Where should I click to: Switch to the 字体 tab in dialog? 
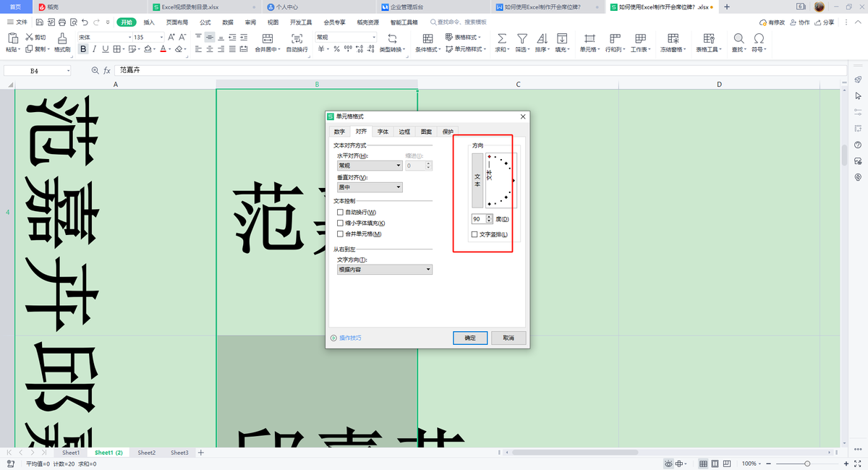tap(383, 132)
